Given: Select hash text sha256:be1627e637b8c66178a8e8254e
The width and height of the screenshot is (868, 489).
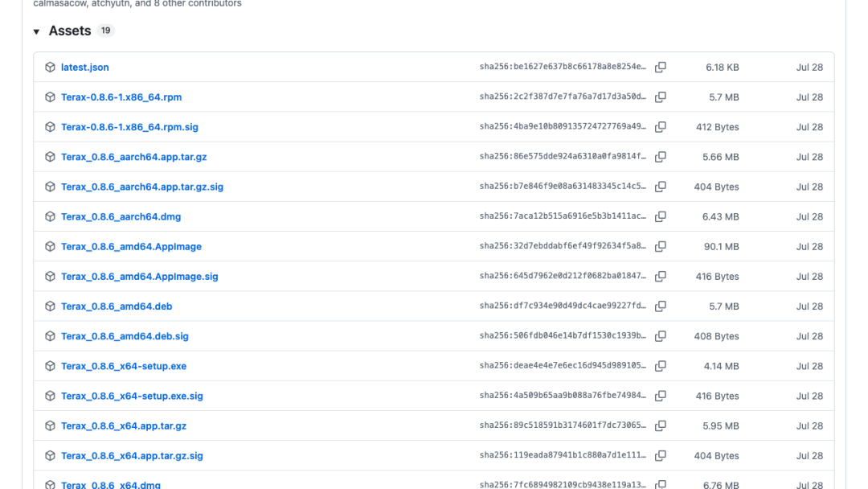Looking at the screenshot, I should [563, 67].
